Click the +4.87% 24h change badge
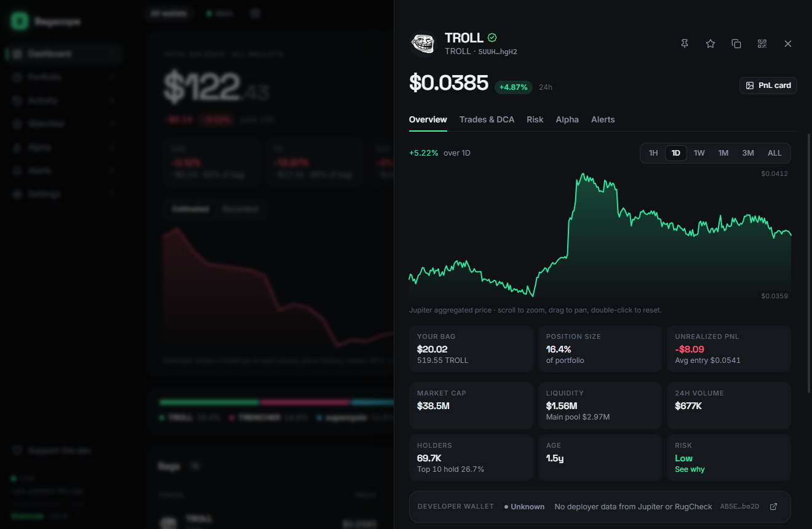Screen dimensions: 812x529 click(514, 87)
